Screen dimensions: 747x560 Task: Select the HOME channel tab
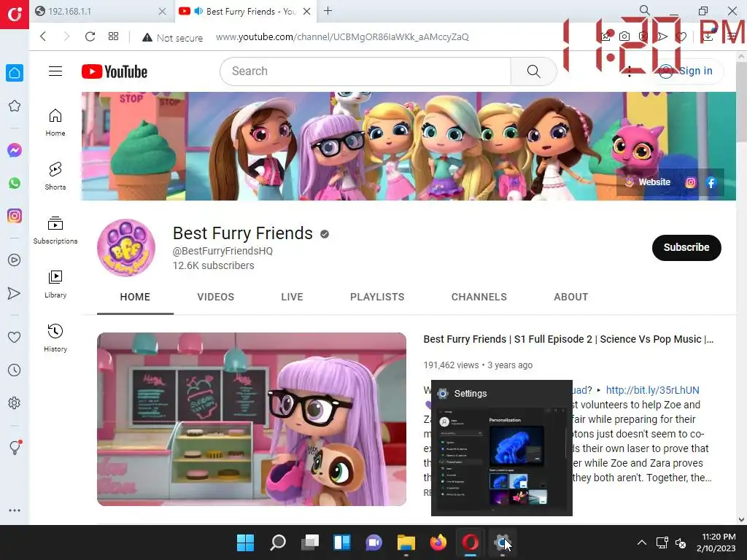point(135,297)
